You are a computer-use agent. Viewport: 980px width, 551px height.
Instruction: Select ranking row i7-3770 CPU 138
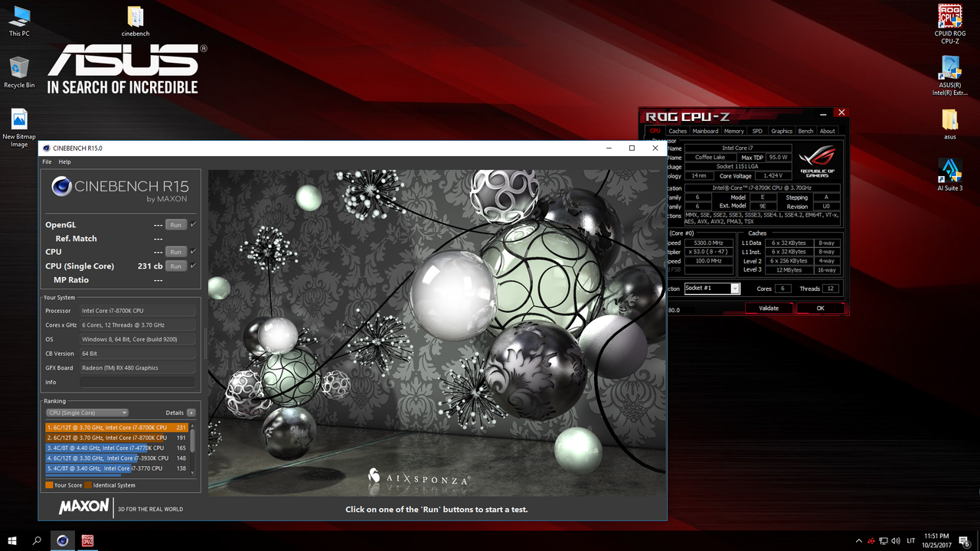pyautogui.click(x=116, y=468)
